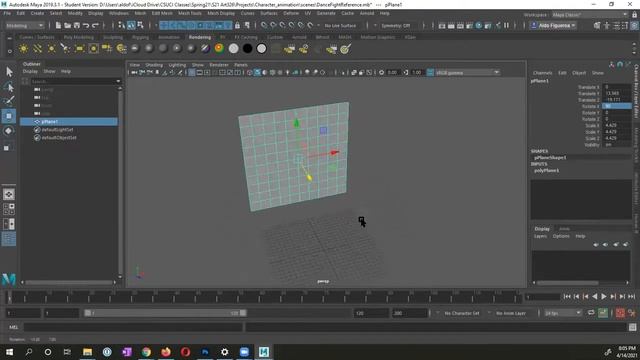
Task: Click the range slider left handle
Action: (87, 313)
